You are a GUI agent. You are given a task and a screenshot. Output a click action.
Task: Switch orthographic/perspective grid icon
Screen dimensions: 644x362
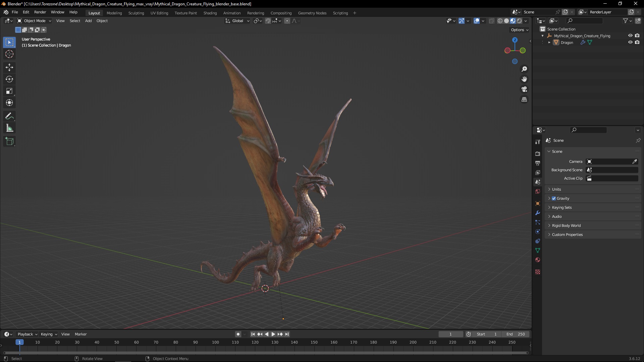(x=524, y=100)
